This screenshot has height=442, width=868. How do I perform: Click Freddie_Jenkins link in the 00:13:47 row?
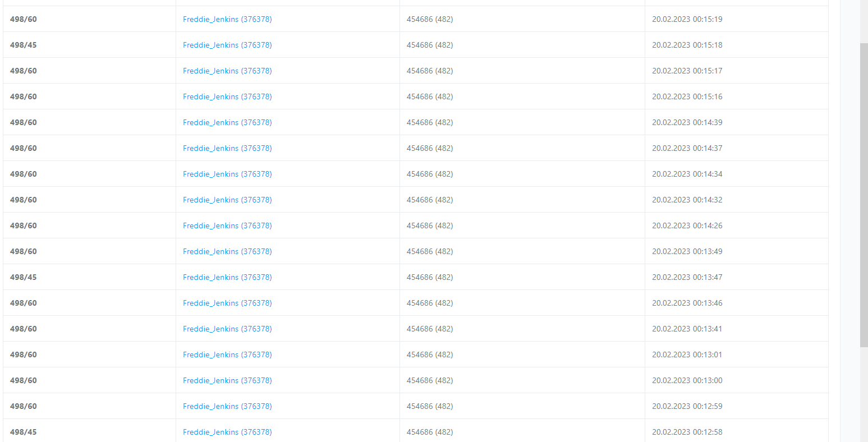(227, 277)
